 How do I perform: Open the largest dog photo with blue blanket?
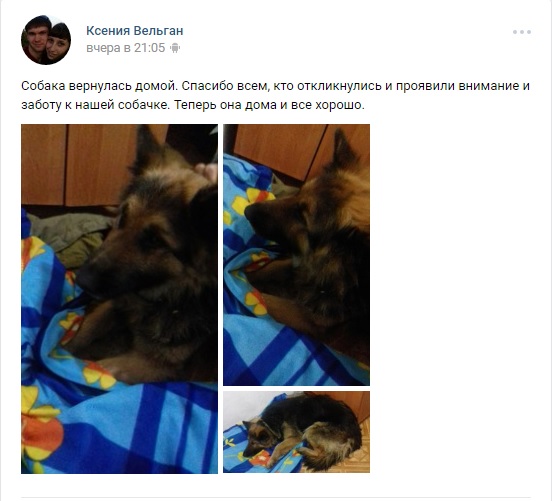[119, 299]
